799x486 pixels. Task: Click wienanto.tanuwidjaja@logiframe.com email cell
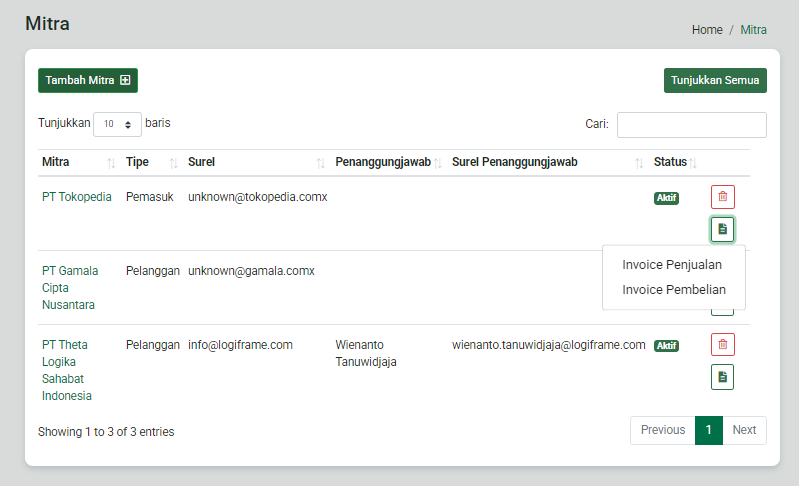(x=548, y=345)
